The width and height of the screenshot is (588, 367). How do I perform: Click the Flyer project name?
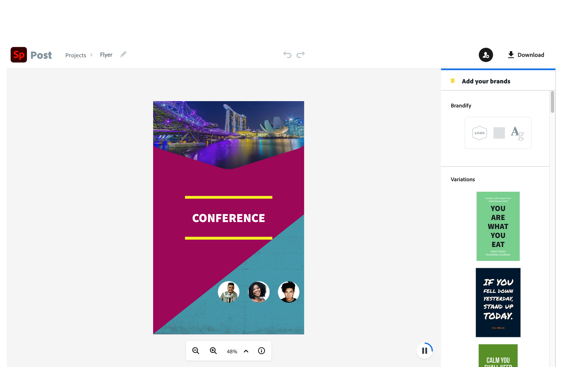click(106, 55)
